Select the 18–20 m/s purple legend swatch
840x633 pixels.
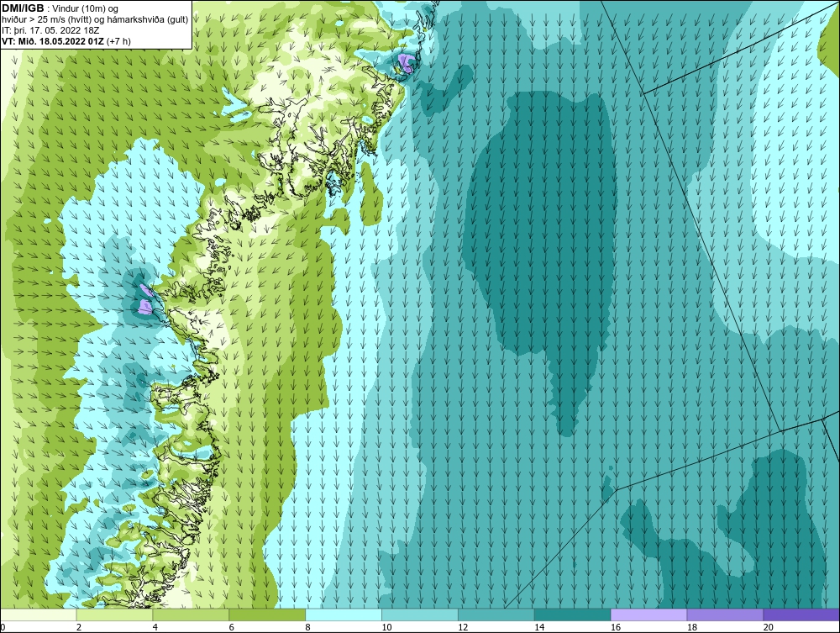click(726, 615)
